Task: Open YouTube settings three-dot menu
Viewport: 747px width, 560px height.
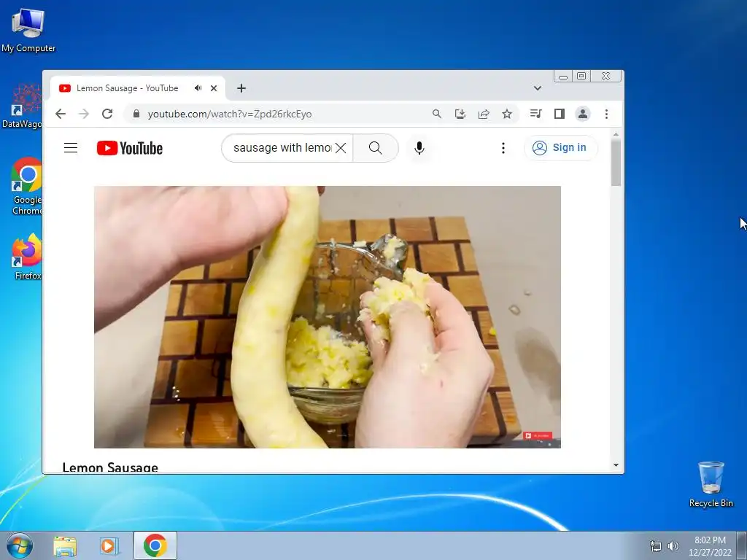Action: pyautogui.click(x=503, y=148)
